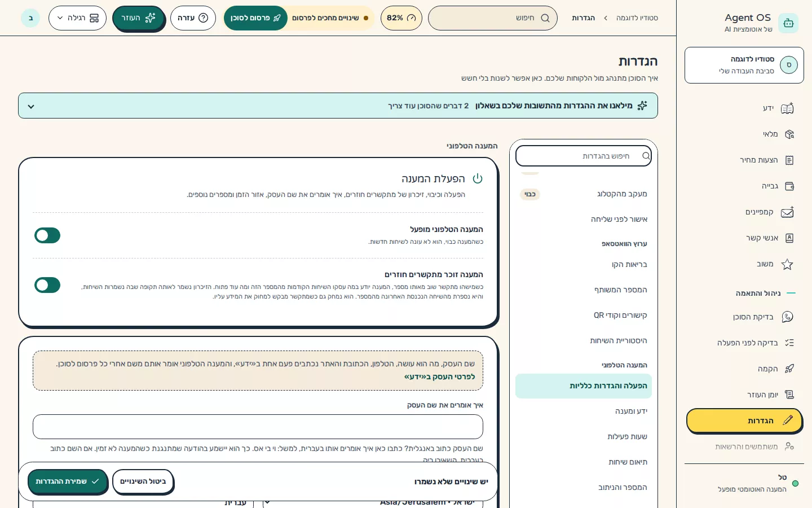Screen dimensions: 812x508
Task: Open the בדיקת הסוכן chat icon
Action: coord(787,317)
